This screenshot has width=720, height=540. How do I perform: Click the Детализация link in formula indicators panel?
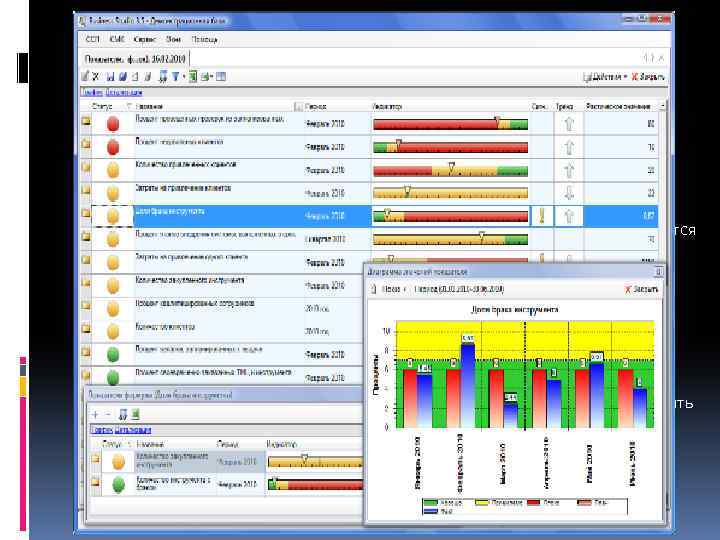tap(133, 430)
